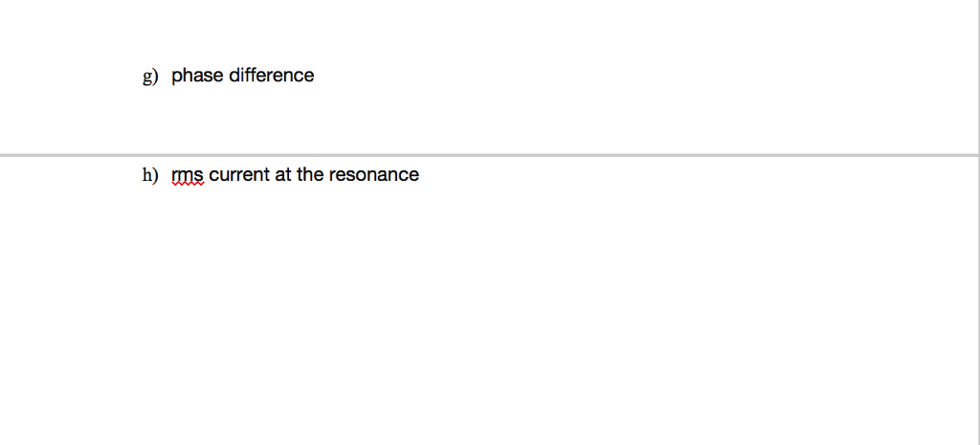The image size is (980, 445).
Task: Click the word "the" before resonance
Action: (x=310, y=175)
